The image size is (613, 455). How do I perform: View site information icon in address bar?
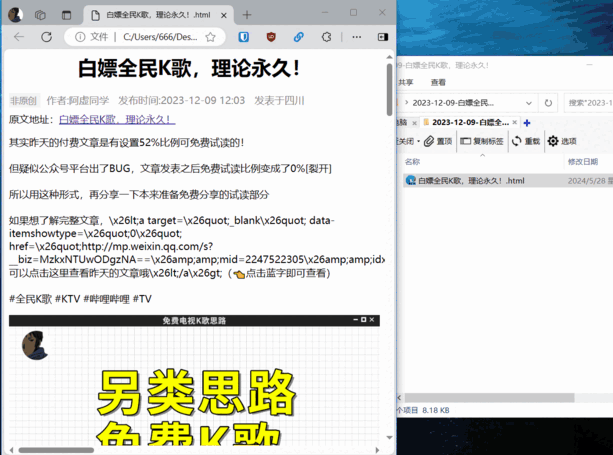click(80, 37)
